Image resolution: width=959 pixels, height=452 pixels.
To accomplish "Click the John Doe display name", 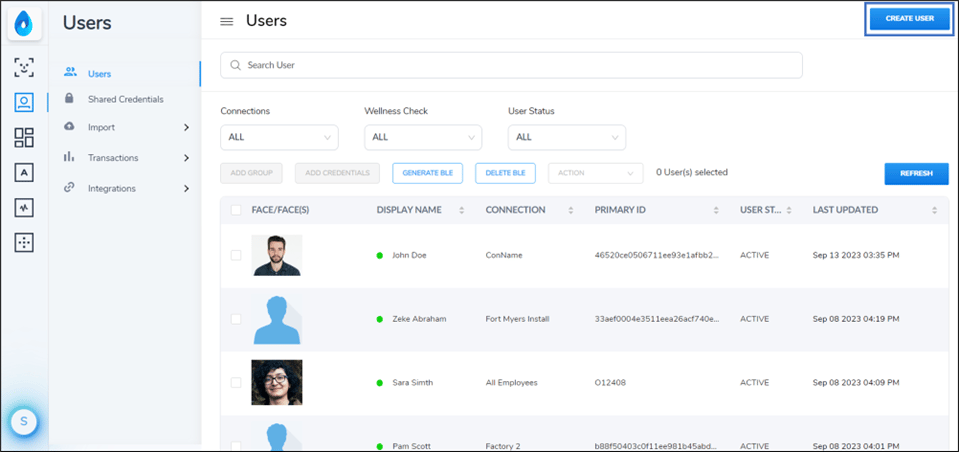I will coord(409,255).
